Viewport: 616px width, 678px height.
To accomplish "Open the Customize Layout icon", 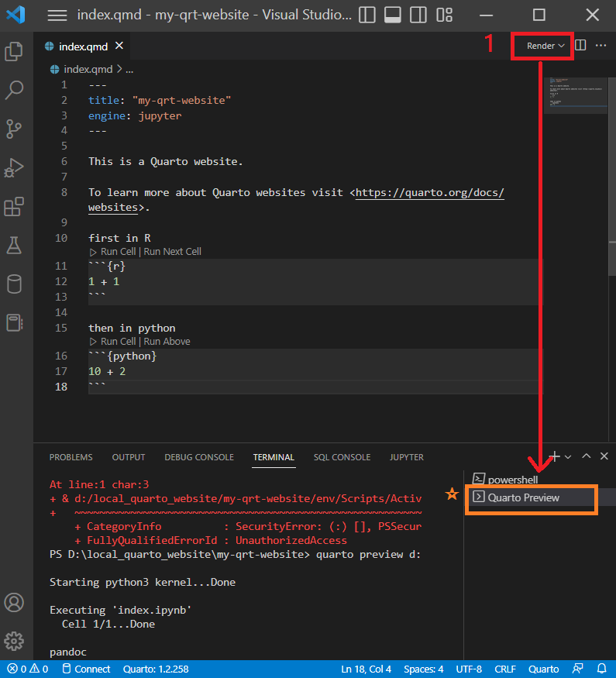I will pos(444,15).
